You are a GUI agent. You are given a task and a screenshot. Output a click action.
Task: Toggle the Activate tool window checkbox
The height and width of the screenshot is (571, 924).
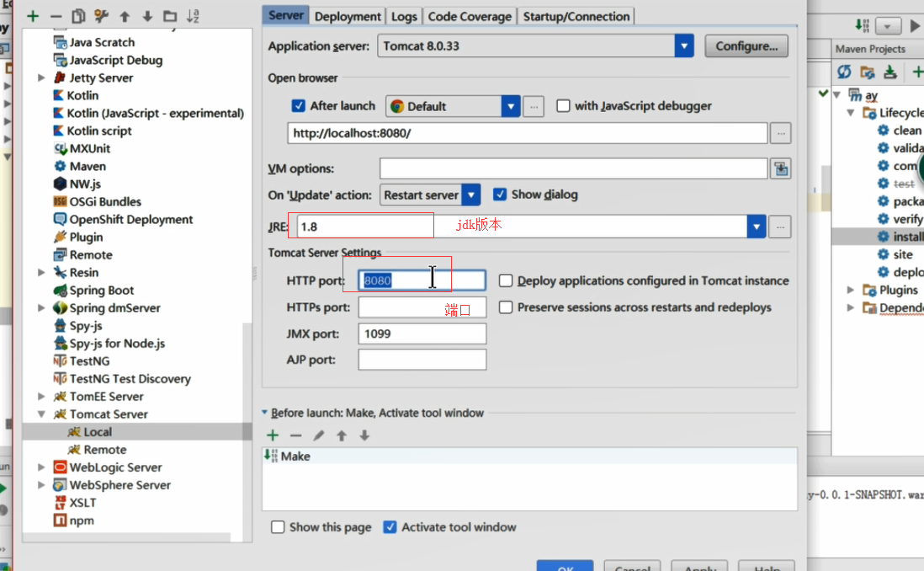tap(390, 526)
